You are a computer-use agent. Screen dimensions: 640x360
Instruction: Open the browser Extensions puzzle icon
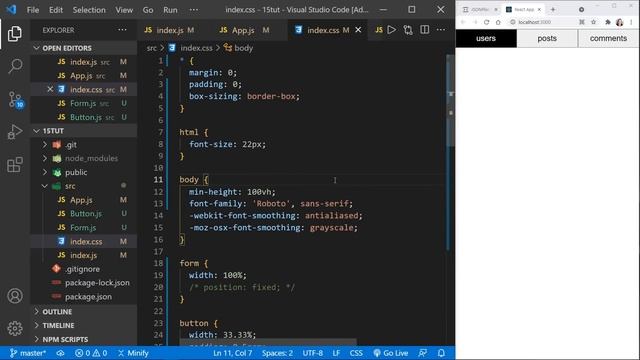607,22
